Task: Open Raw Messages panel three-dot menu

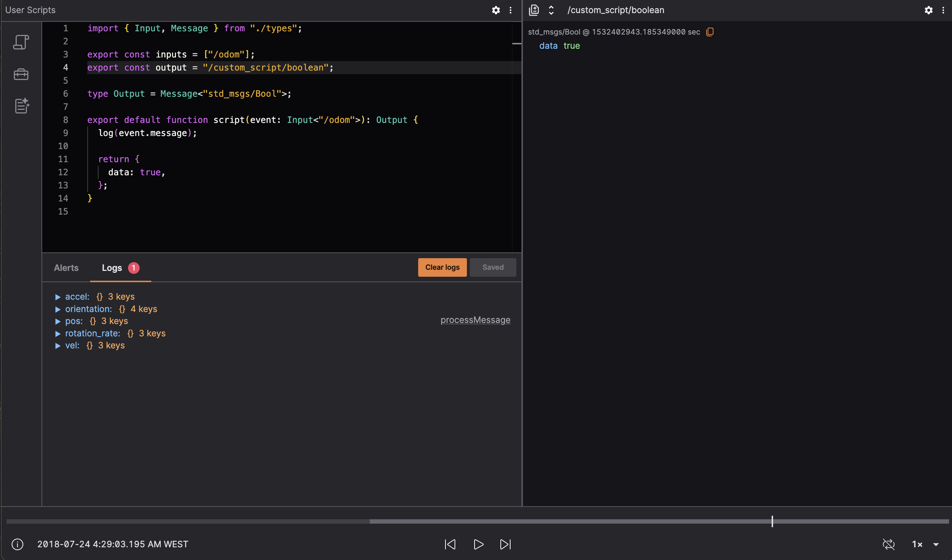Action: [943, 10]
